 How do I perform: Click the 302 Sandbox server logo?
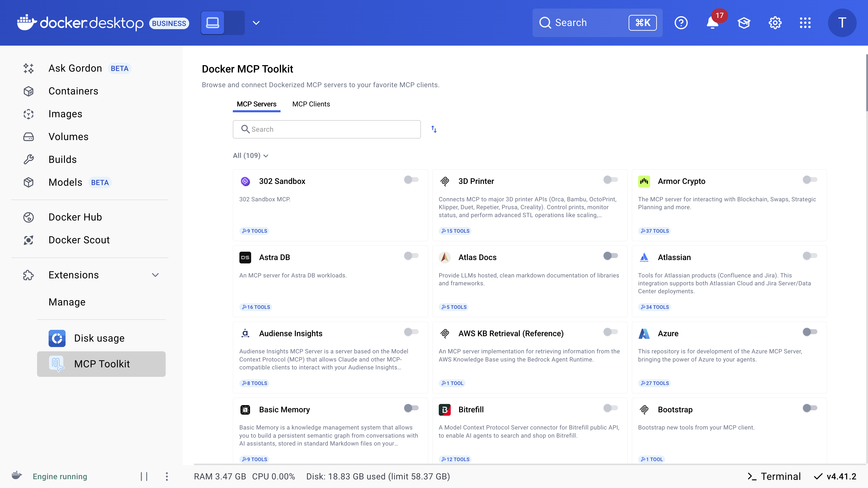[x=245, y=181]
